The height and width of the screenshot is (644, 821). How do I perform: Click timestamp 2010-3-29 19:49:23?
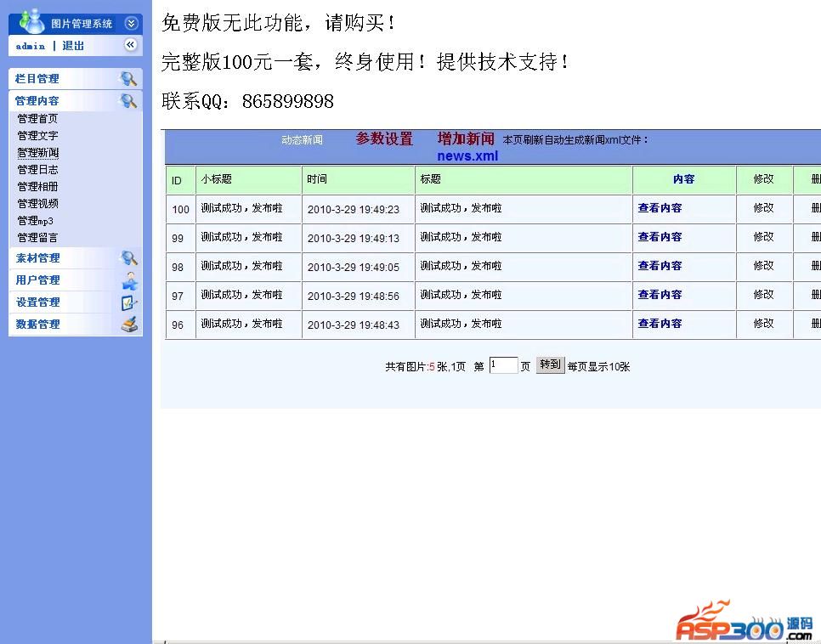[354, 210]
